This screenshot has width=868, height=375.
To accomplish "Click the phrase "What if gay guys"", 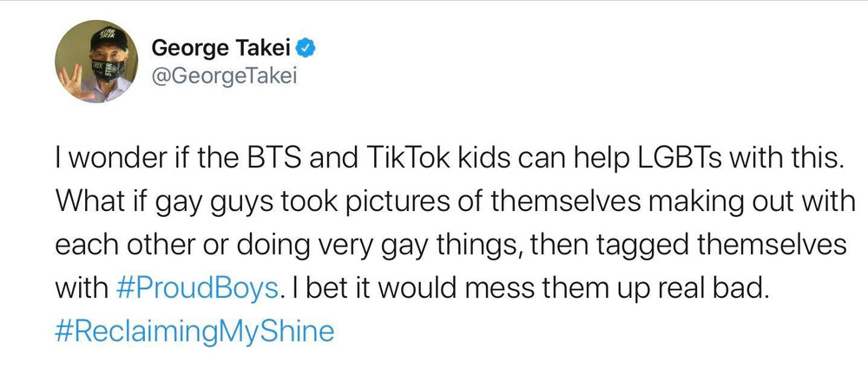I will pyautogui.click(x=158, y=203).
